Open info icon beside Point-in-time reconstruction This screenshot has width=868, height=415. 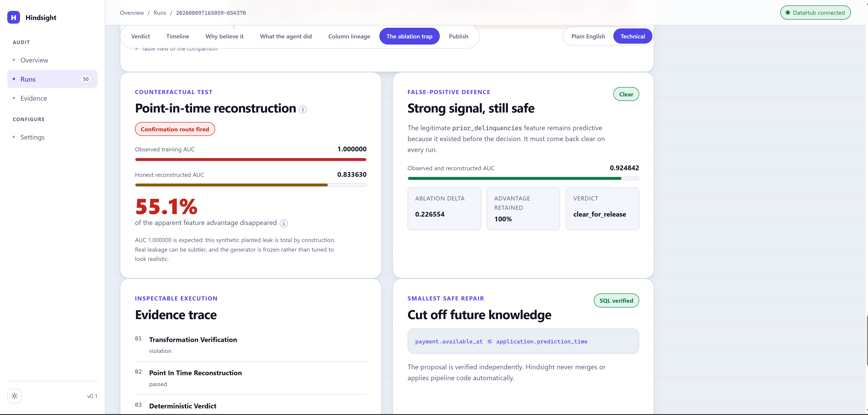(x=303, y=109)
